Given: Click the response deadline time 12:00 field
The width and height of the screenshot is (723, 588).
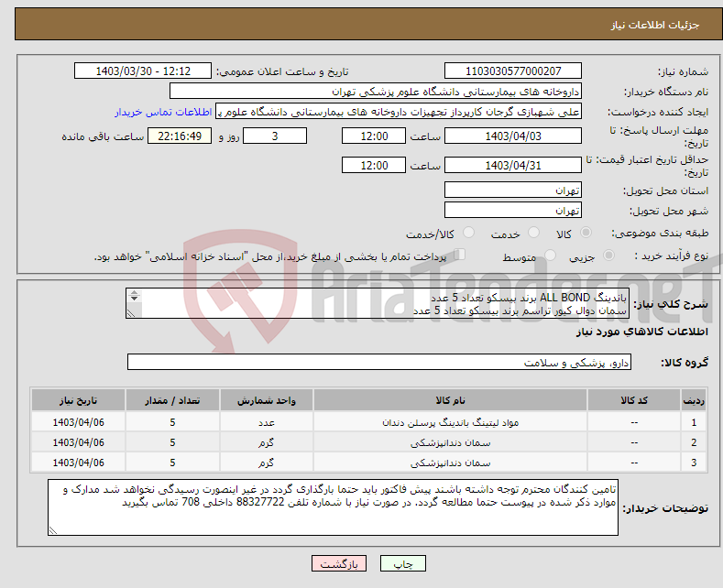Looking at the screenshot, I should pos(374,136).
